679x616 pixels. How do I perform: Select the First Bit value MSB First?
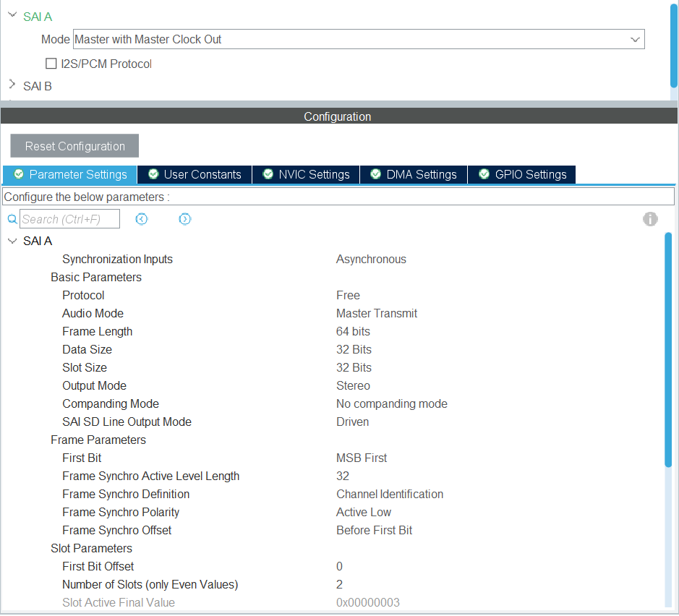point(362,458)
